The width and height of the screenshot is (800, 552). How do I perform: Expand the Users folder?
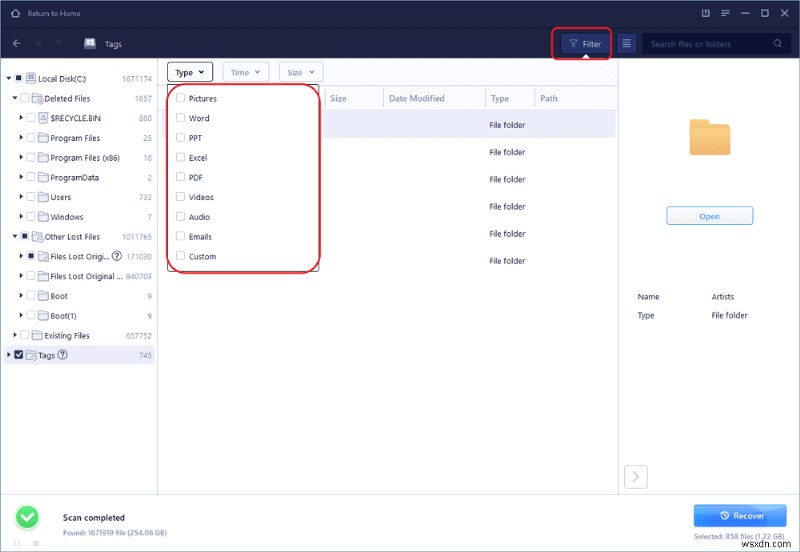(21, 196)
